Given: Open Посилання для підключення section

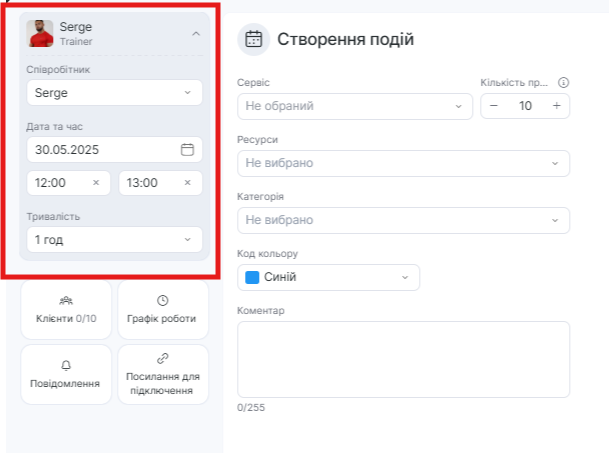Looking at the screenshot, I should 163,375.
